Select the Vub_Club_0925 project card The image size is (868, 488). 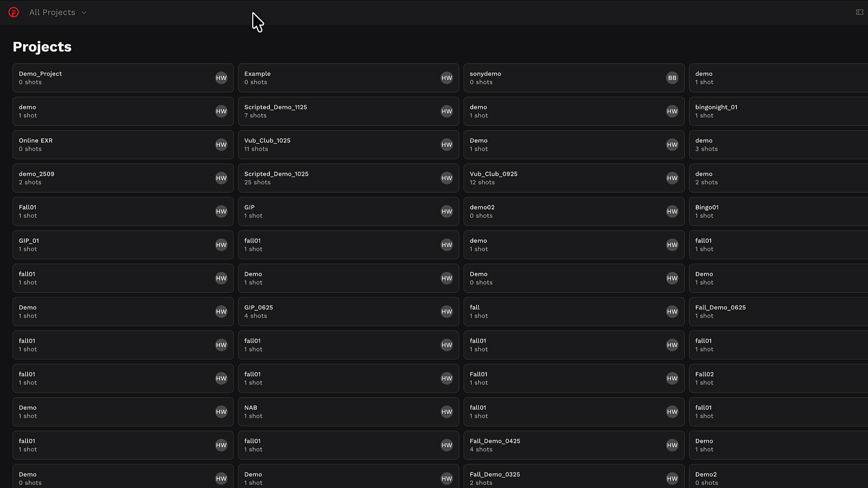(x=574, y=178)
